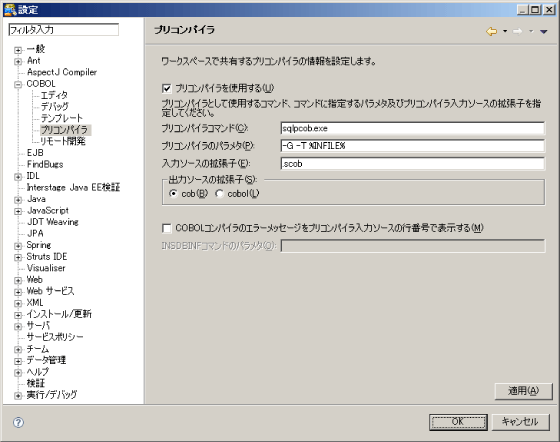Viewport: 560px width, 442px height.
Task: Select サービスポリシー in the tree
Action: (x=55, y=337)
